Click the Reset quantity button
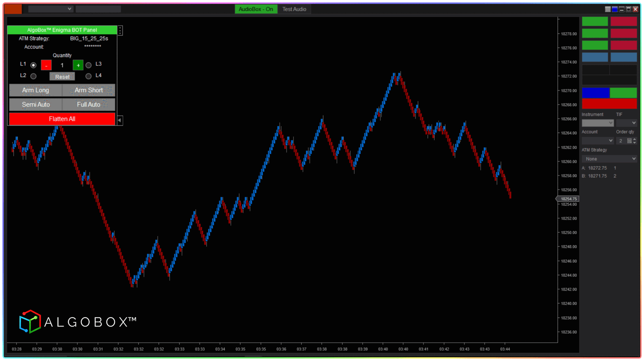Viewport: 644px width, 361px height. point(62,77)
